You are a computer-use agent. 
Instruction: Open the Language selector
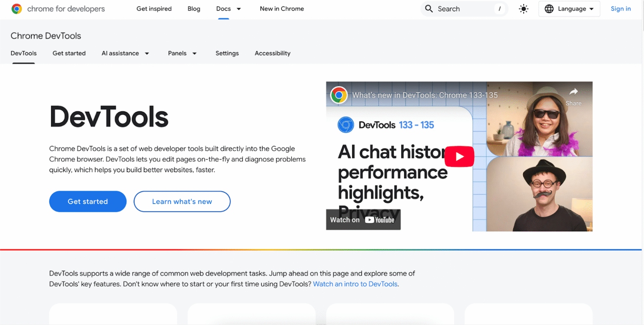pyautogui.click(x=569, y=8)
